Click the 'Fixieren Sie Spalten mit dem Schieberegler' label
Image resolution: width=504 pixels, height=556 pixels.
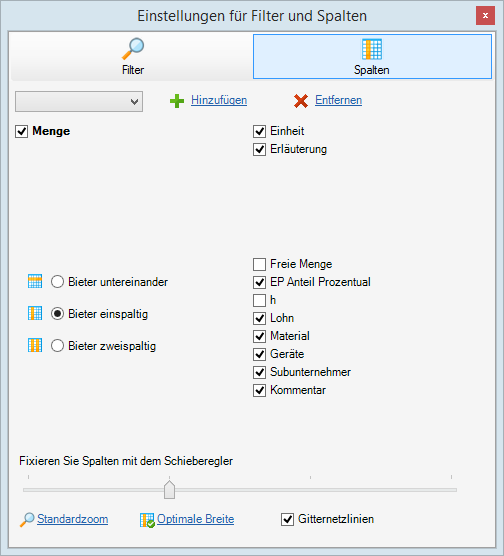(126, 461)
